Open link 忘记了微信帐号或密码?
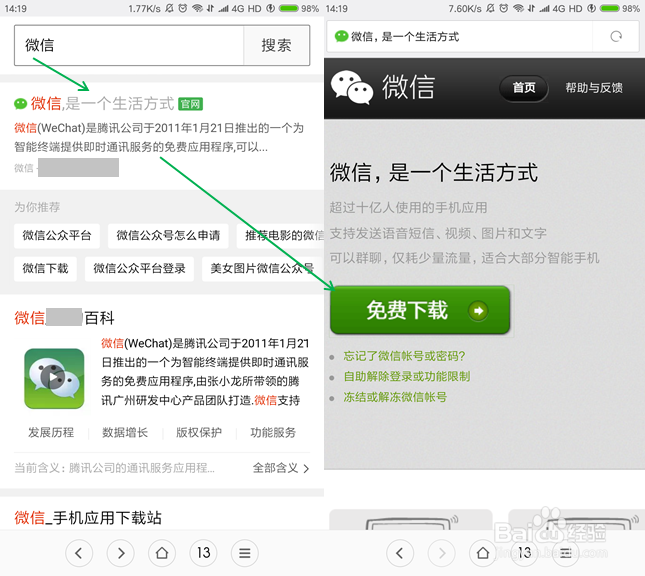 click(x=404, y=356)
